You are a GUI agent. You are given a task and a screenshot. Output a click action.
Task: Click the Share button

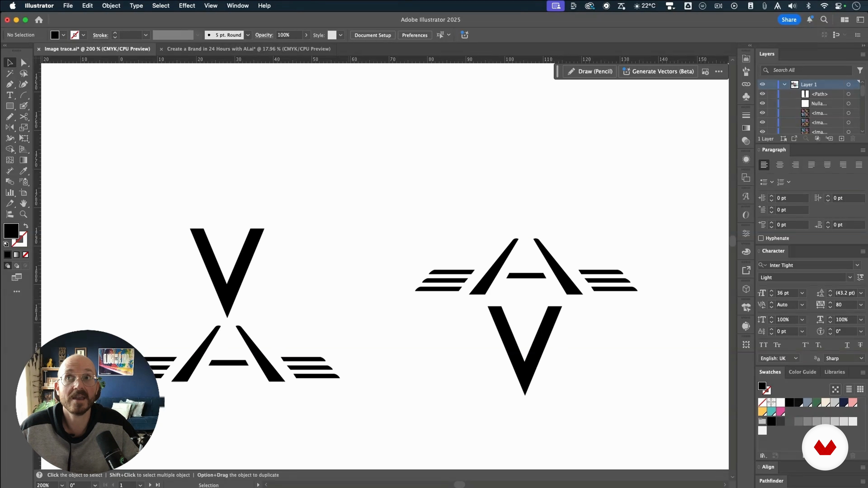(789, 19)
